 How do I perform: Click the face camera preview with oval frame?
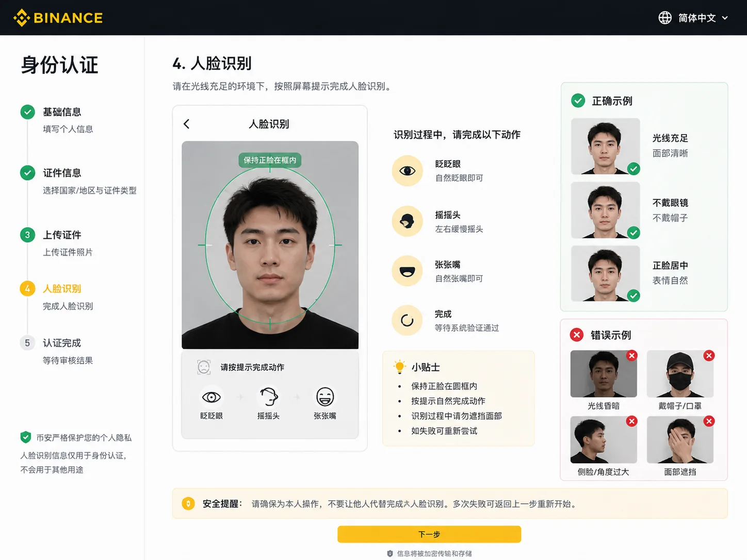pos(270,245)
